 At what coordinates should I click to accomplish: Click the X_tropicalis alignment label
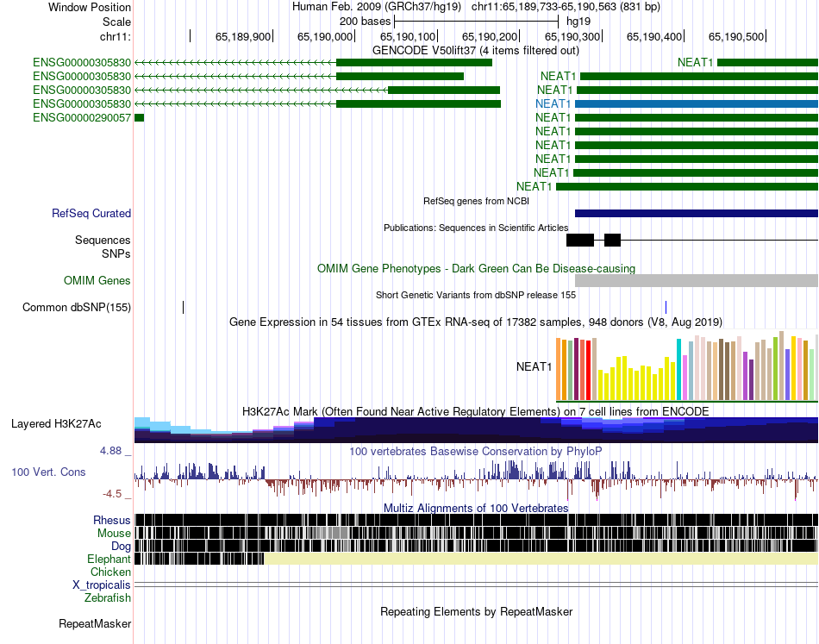pyautogui.click(x=102, y=585)
